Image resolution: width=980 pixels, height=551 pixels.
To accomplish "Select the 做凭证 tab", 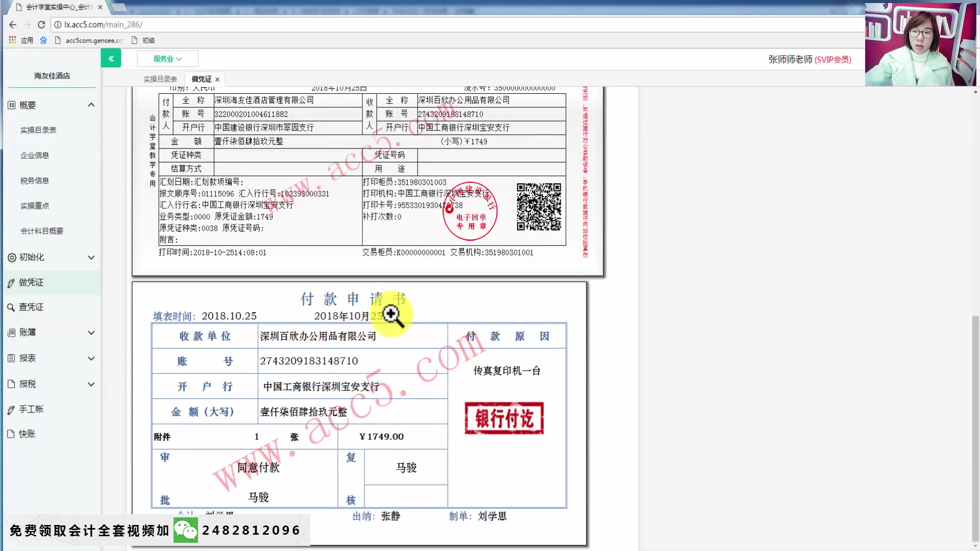I will pos(200,79).
